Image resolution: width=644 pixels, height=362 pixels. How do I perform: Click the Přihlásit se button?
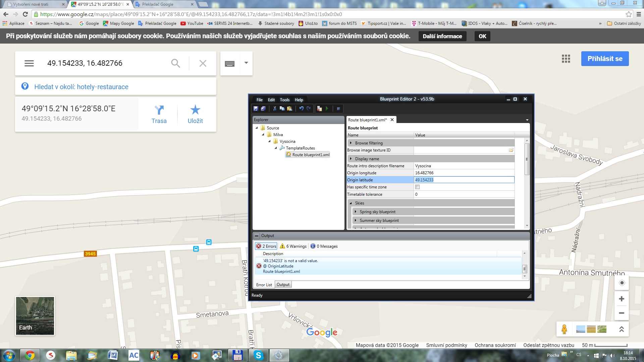pos(605,59)
